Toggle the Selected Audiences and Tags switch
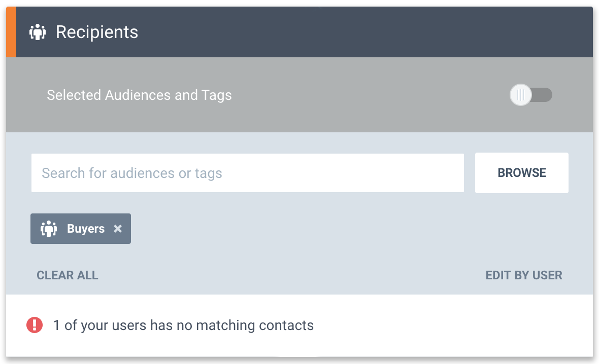Viewport: 599px width, 364px height. pyautogui.click(x=531, y=95)
